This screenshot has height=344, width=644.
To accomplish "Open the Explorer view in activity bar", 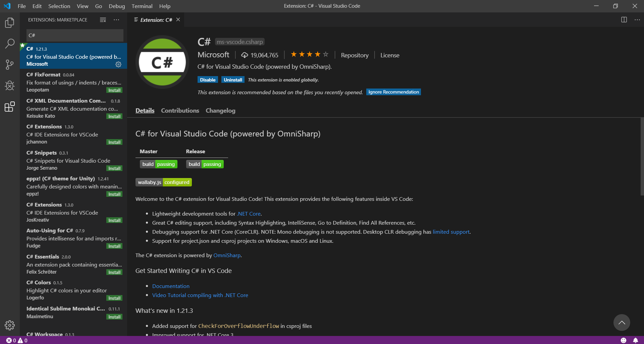I will click(10, 22).
